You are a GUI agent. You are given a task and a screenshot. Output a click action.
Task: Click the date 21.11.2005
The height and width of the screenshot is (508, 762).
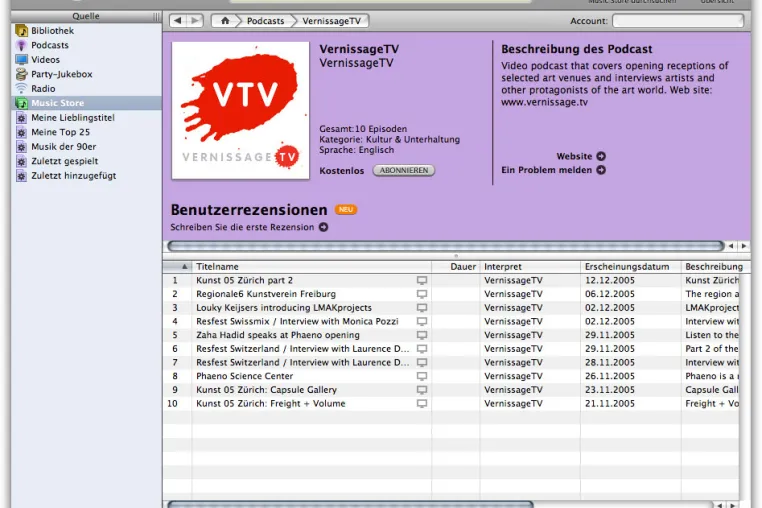coord(610,403)
